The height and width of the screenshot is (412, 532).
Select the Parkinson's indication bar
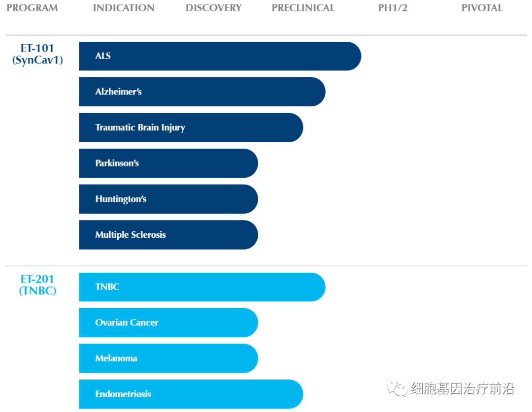(167, 163)
